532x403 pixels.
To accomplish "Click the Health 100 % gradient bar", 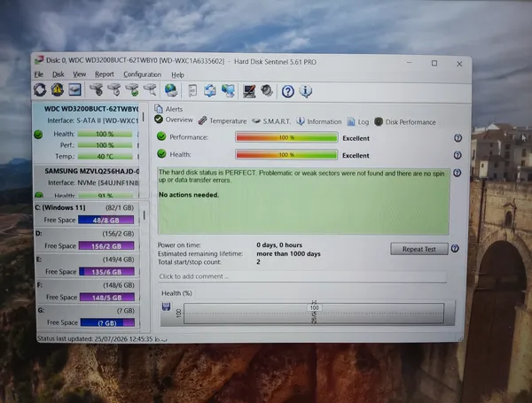I will [x=286, y=154].
